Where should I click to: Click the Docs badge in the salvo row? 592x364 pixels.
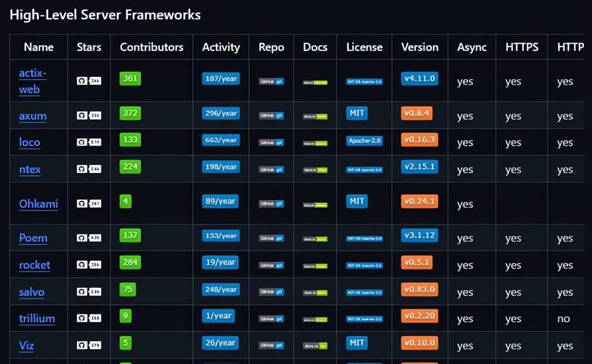coord(315,293)
